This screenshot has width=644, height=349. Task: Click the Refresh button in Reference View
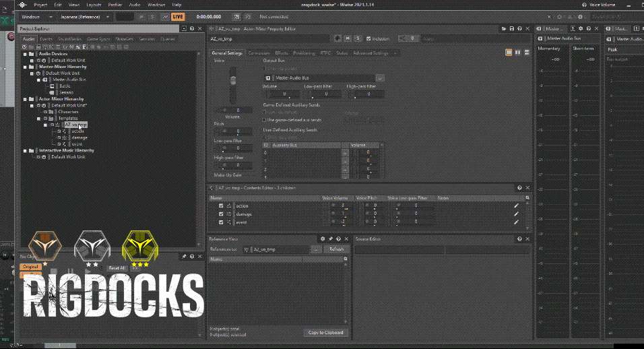click(x=336, y=249)
